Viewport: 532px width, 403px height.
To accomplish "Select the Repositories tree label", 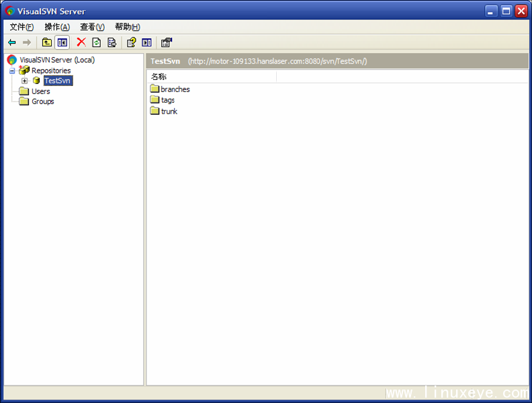I will 51,71.
